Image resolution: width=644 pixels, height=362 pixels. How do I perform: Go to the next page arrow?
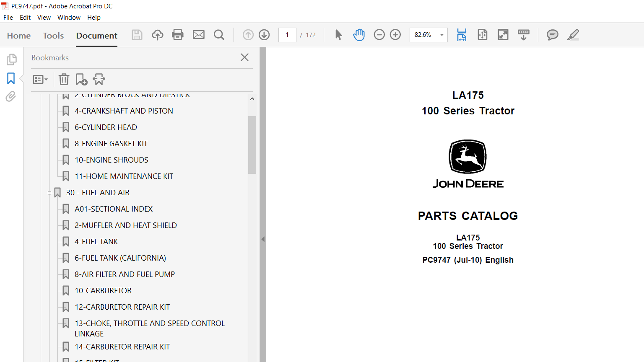coord(264,35)
